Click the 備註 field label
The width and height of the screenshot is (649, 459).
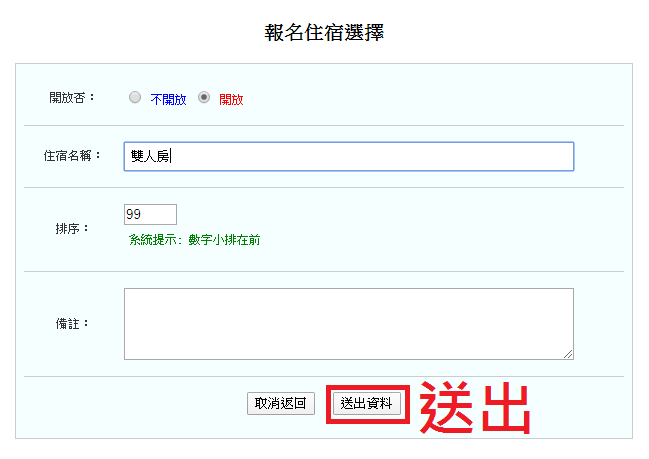pyautogui.click(x=72, y=324)
